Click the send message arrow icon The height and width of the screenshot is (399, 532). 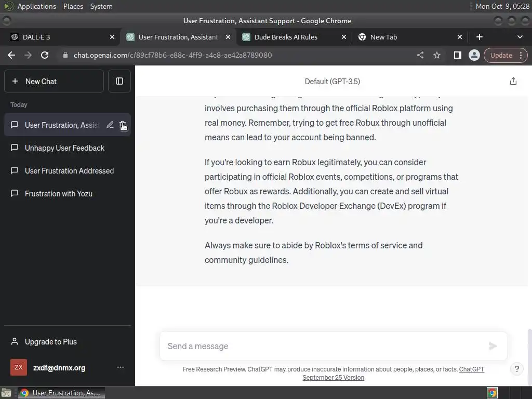tap(493, 346)
